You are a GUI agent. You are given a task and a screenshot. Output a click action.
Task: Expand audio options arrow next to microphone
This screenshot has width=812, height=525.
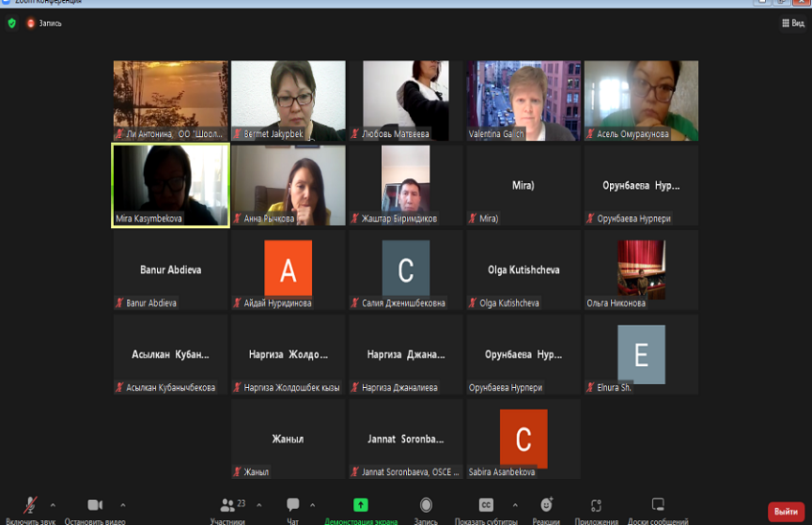point(53,504)
